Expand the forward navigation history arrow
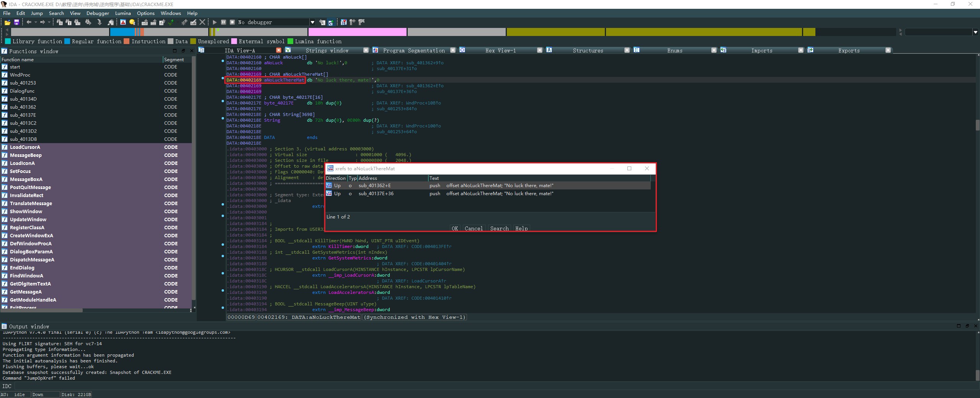The width and height of the screenshot is (980, 398). coord(49,22)
